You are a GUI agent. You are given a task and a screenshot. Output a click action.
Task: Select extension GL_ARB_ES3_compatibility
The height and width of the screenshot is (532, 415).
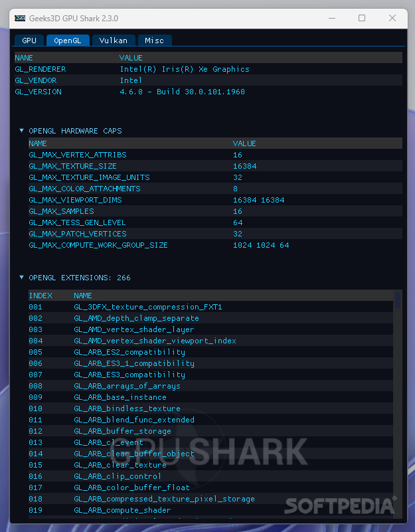(x=129, y=375)
